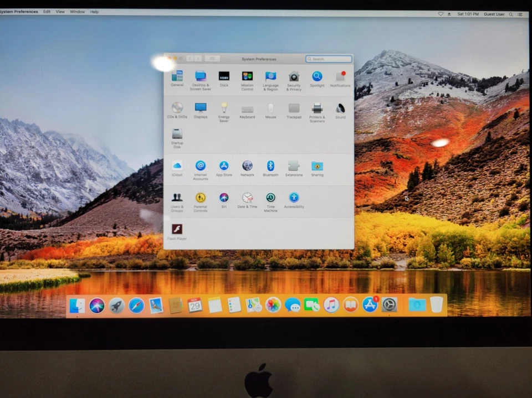Open Bluetooth settings
Image resolution: width=532 pixels, height=398 pixels.
tap(270, 166)
